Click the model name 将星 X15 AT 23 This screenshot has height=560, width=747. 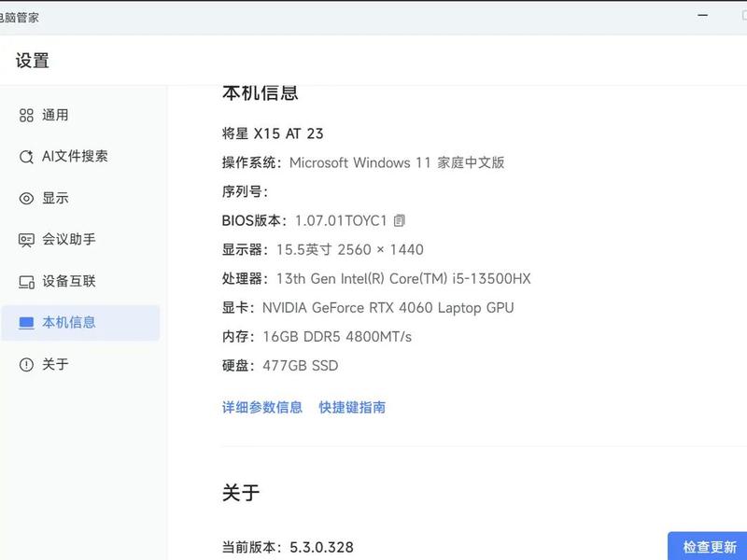273,133
